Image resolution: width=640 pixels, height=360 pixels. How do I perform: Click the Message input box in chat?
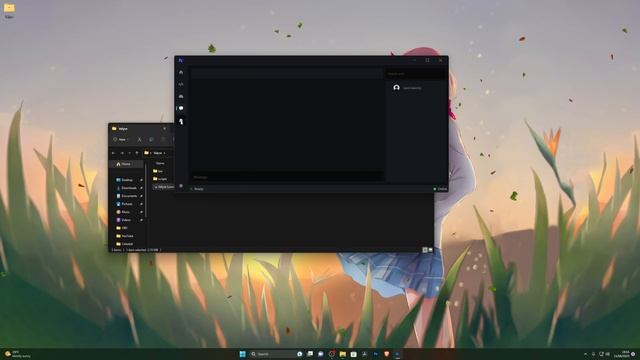[x=287, y=177]
